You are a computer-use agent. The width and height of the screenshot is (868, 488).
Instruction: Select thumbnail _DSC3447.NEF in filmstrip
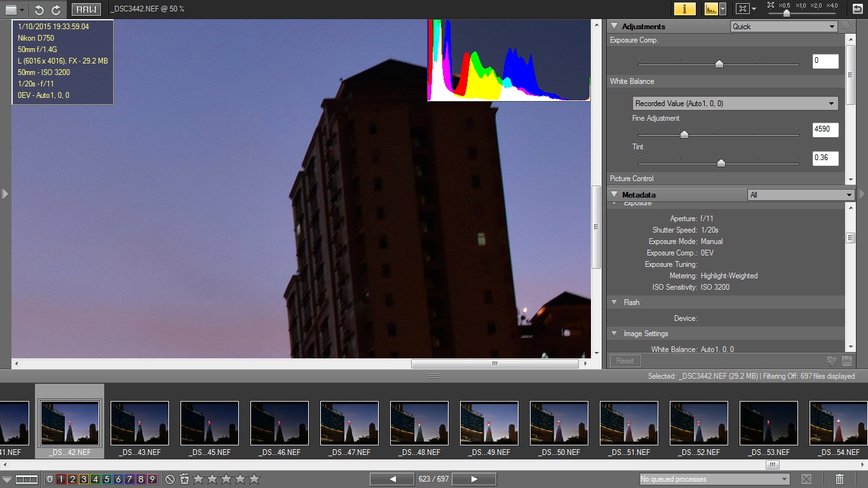[x=349, y=424]
